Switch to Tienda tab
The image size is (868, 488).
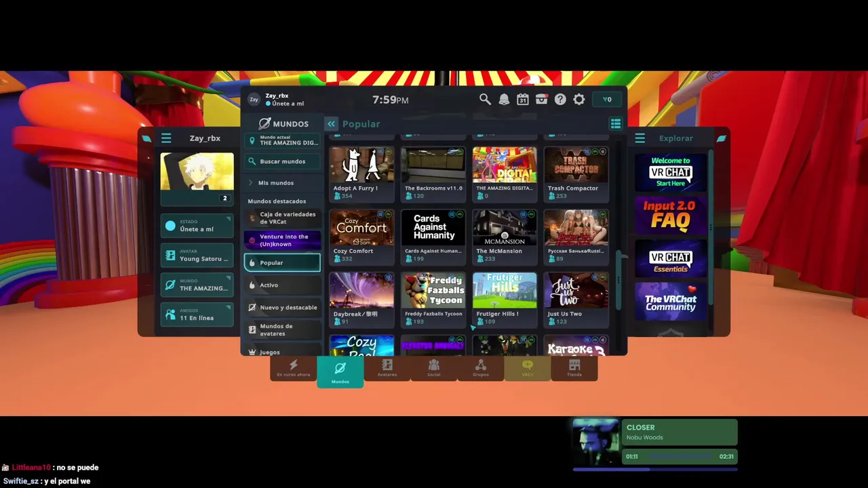pos(574,369)
